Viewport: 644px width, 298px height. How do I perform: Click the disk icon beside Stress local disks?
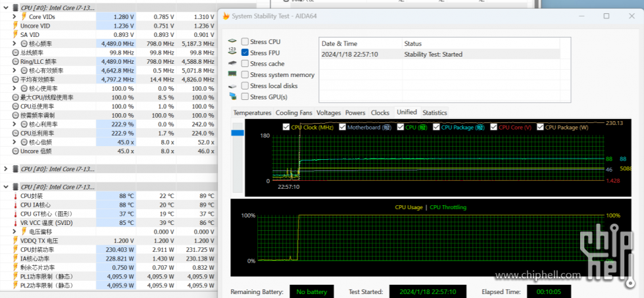pyautogui.click(x=232, y=86)
